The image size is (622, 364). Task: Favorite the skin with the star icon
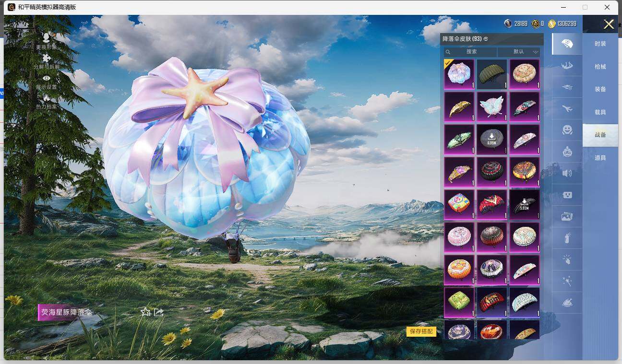[x=145, y=312]
